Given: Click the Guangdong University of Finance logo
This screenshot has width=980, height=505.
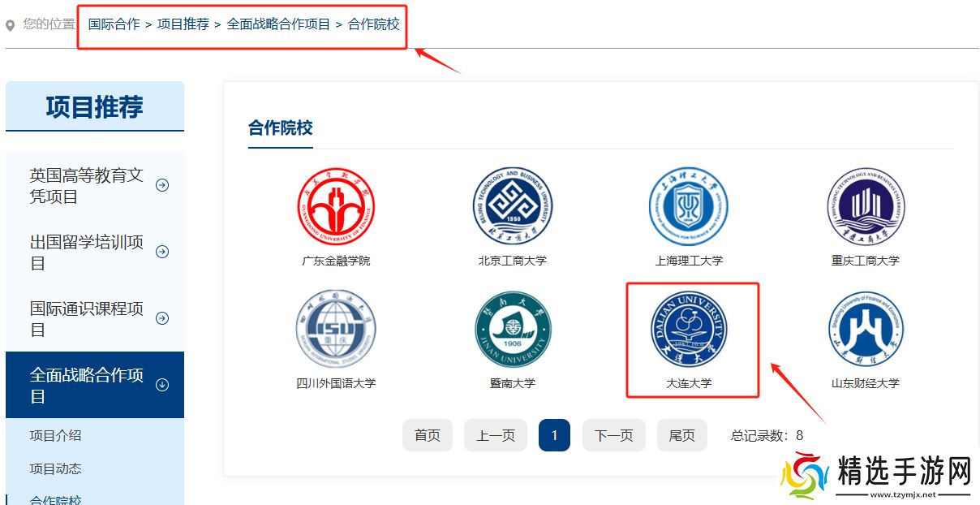Looking at the screenshot, I should pos(336,207).
